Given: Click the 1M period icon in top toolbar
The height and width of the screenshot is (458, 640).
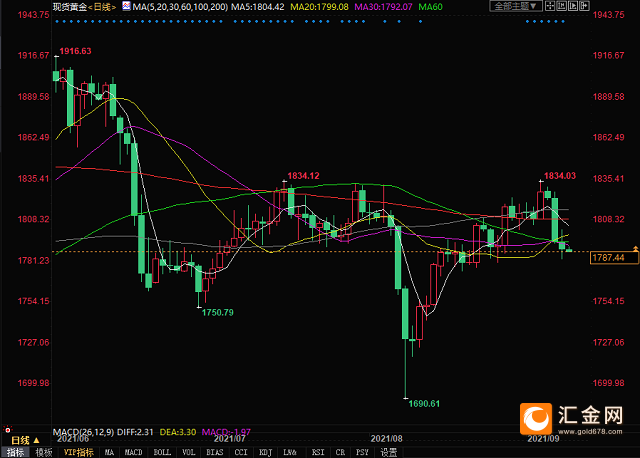Looking at the screenshot, I should coord(562,6).
